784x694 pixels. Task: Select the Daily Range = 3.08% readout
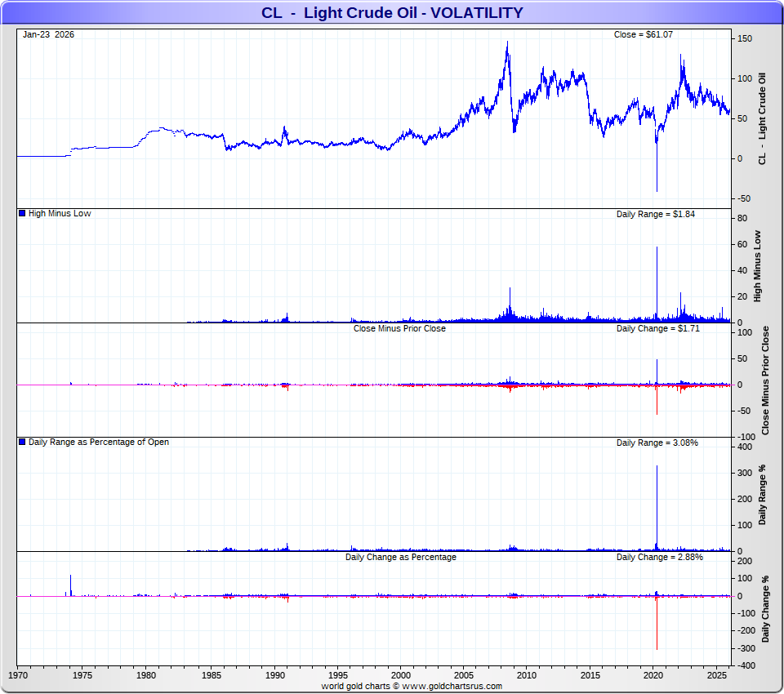pyautogui.click(x=657, y=443)
